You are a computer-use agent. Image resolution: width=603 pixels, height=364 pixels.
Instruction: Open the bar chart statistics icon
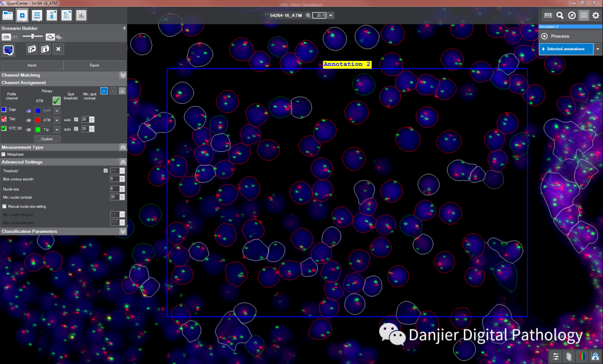(81, 16)
